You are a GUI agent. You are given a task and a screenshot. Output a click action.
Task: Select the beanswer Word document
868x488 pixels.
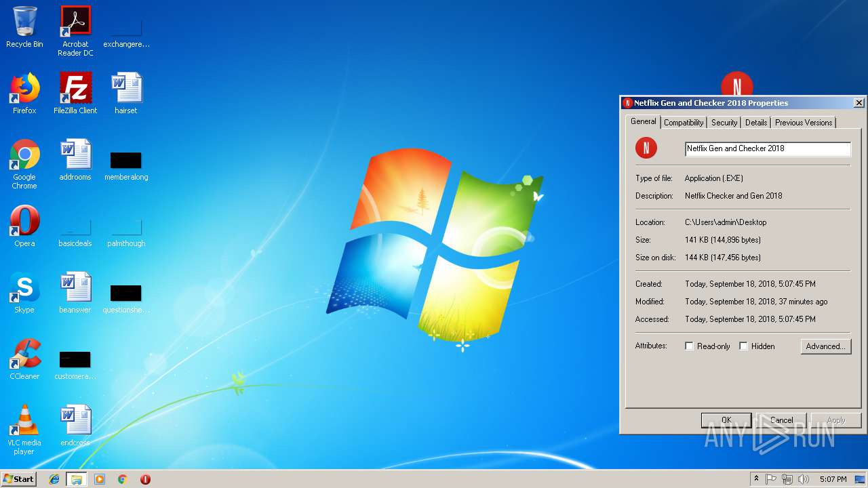coord(75,293)
